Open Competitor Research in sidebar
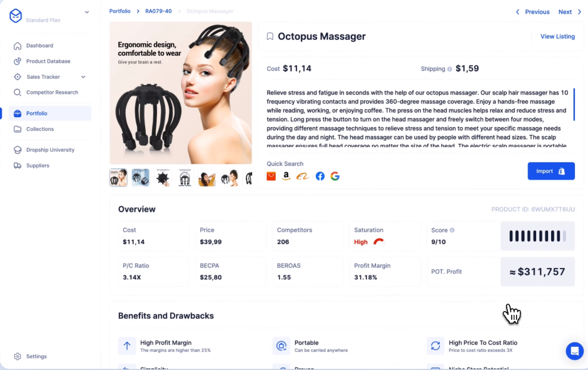Screen dimensions: 588x370 click(x=52, y=92)
